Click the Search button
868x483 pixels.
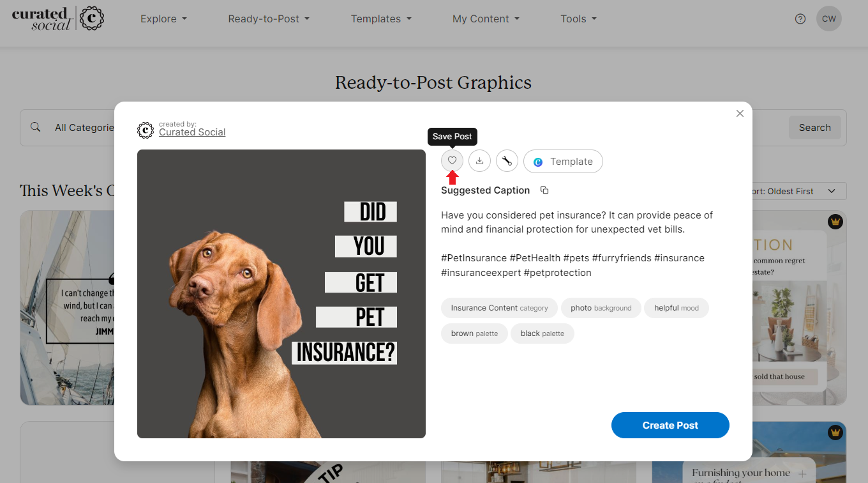[814, 128]
